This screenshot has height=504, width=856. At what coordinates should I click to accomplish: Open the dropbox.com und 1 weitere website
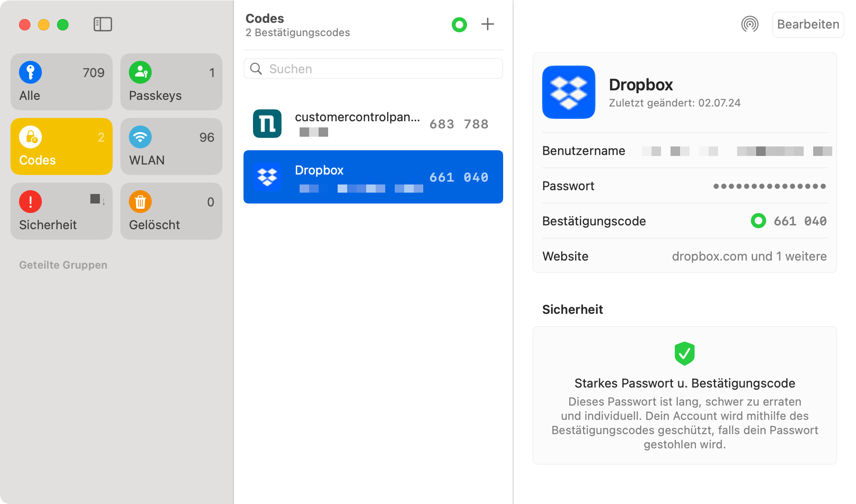point(749,256)
